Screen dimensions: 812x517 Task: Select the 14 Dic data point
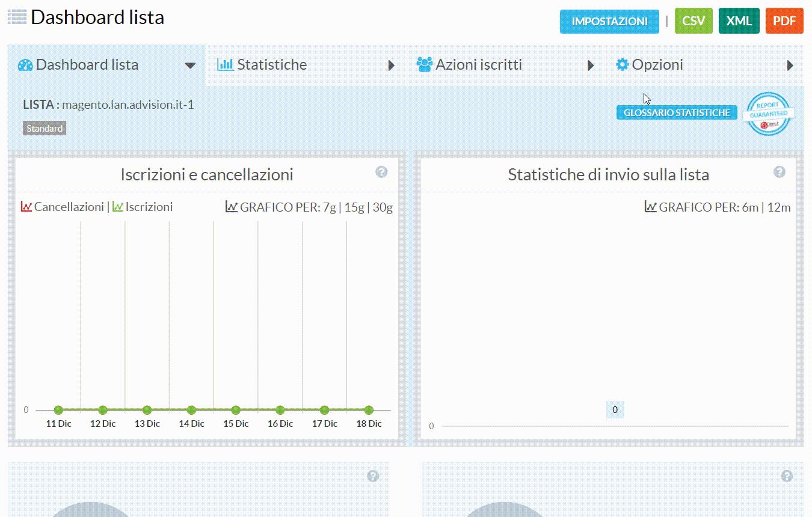[x=191, y=410]
